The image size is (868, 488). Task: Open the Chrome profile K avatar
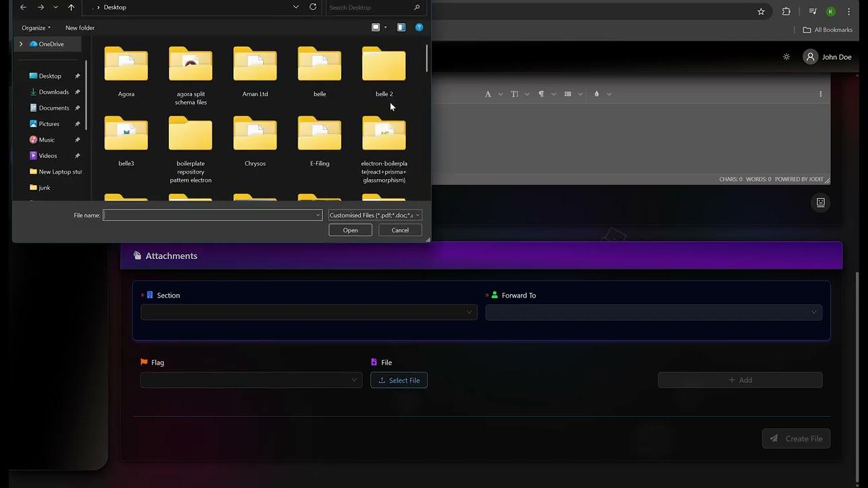click(831, 12)
